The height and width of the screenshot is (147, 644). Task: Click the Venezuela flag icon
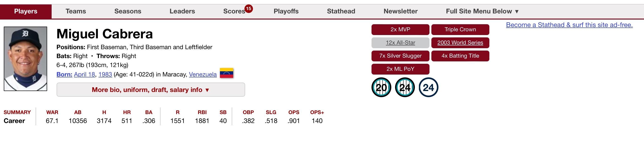(x=227, y=73)
